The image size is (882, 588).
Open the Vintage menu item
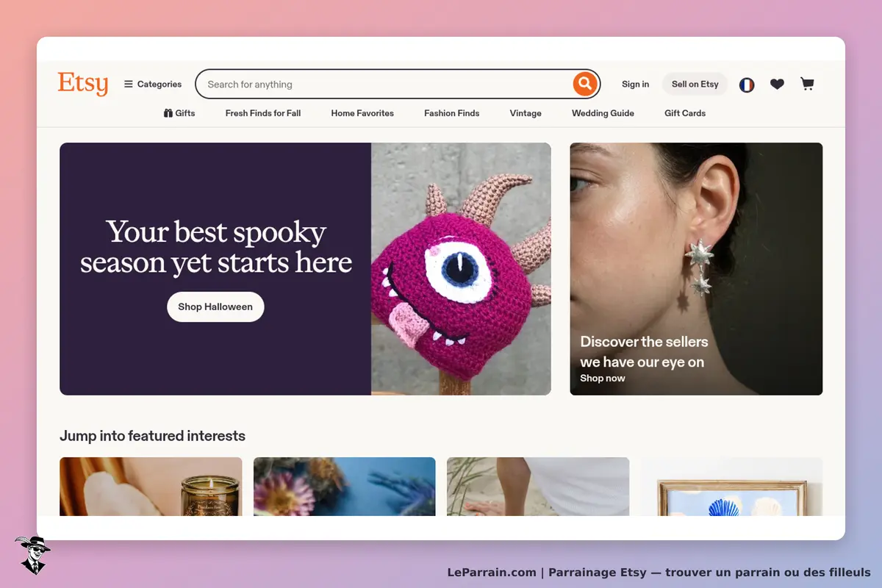[526, 113]
